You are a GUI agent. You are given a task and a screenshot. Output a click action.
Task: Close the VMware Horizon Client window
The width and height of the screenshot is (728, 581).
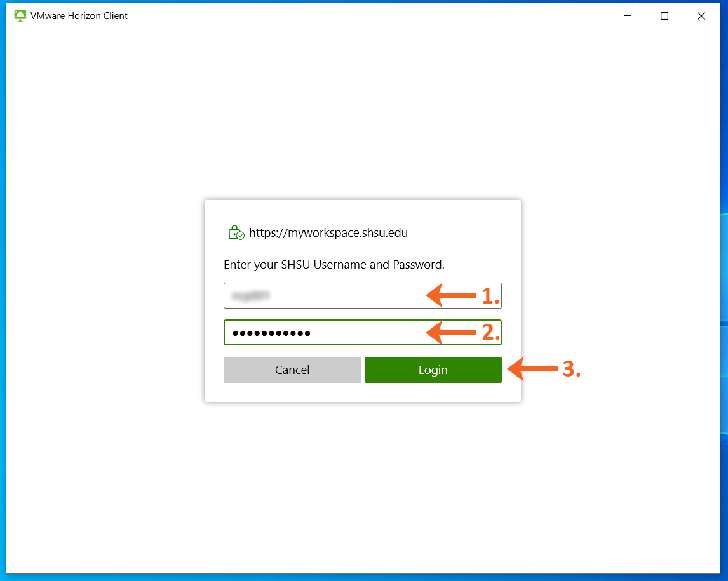click(x=701, y=15)
